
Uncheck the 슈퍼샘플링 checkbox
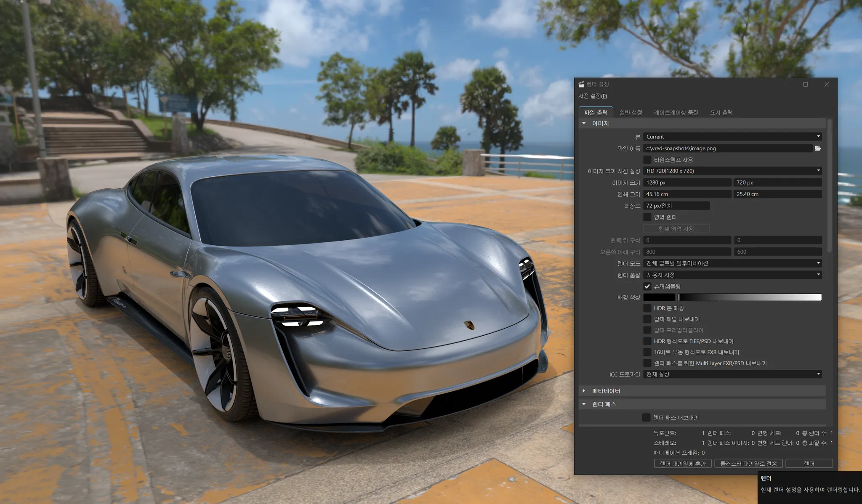pos(647,286)
